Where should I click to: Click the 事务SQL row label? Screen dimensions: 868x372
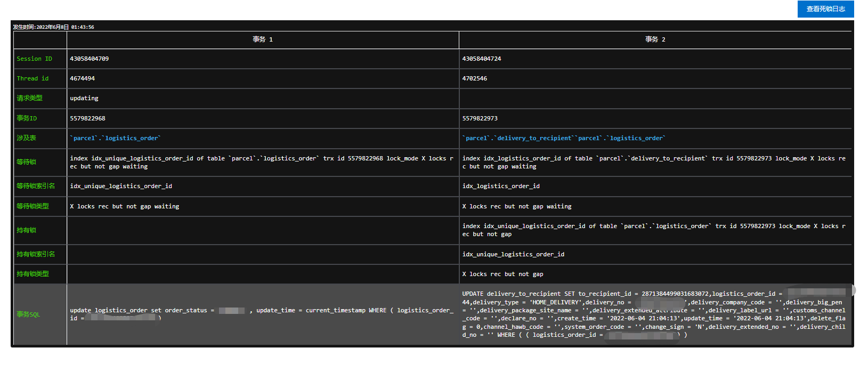(28, 314)
